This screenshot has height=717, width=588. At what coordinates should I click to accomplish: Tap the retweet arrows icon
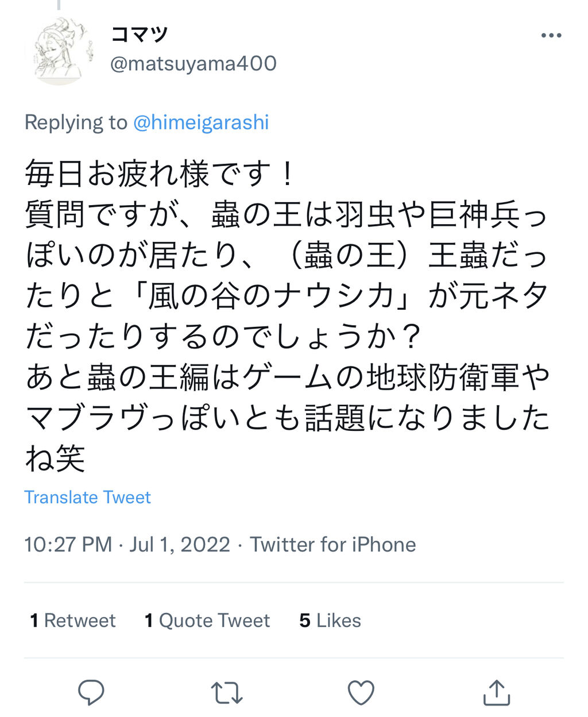227,692
